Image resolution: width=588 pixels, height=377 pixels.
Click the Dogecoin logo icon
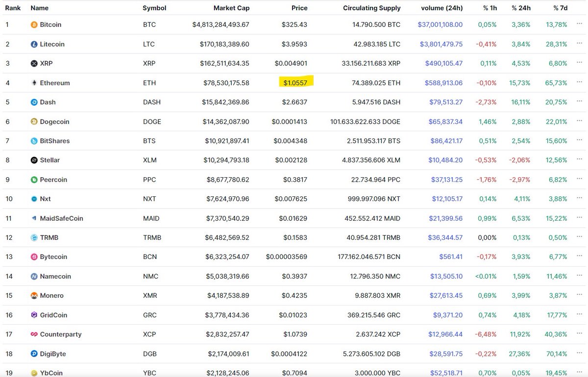34,121
